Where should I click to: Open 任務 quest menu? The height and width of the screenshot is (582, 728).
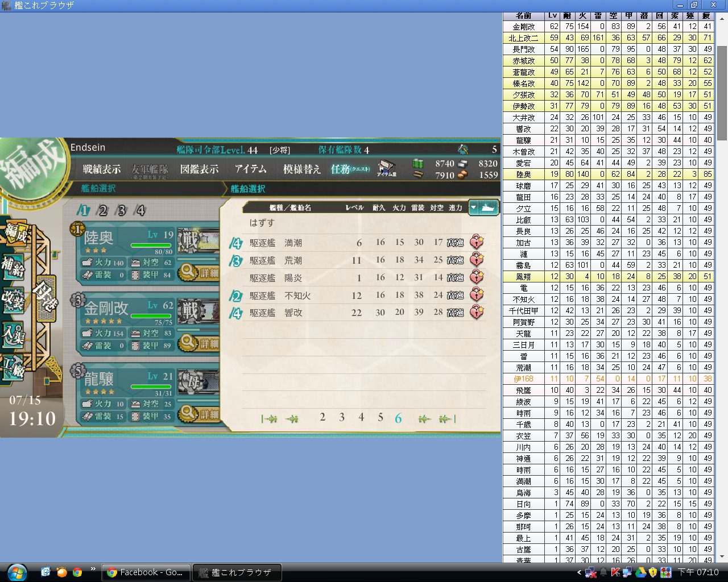pyautogui.click(x=350, y=169)
